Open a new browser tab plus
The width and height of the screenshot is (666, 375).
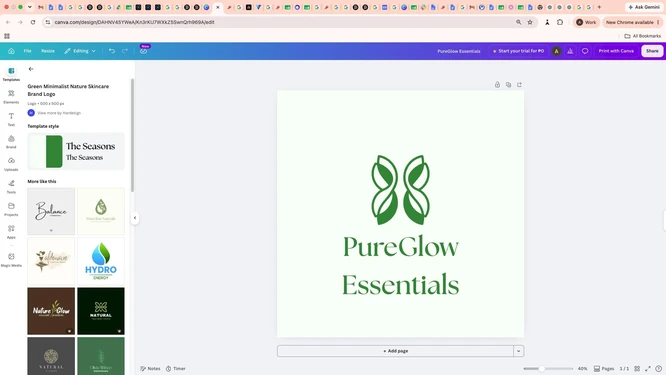coord(599,7)
